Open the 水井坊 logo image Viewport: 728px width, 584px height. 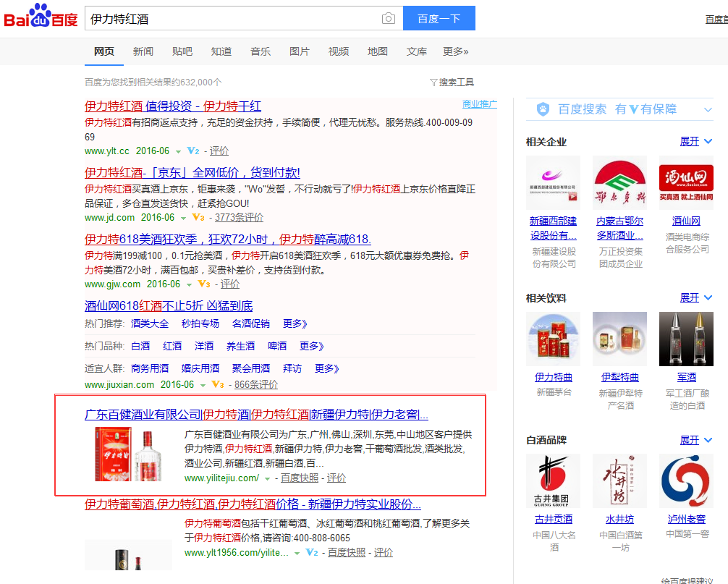click(620, 481)
